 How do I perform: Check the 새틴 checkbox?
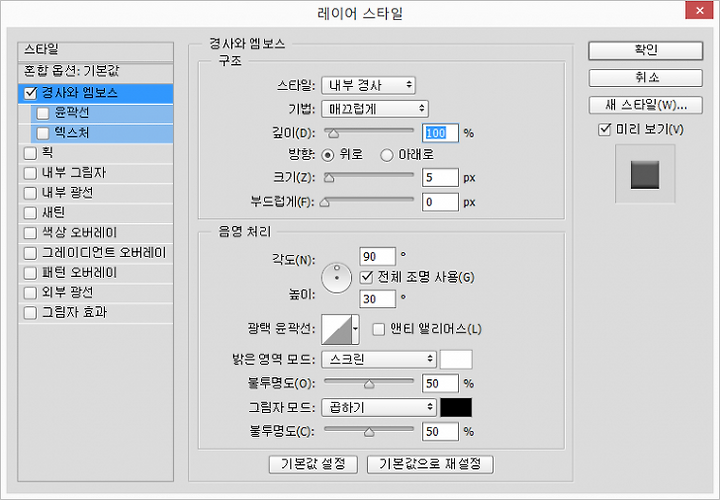30,213
